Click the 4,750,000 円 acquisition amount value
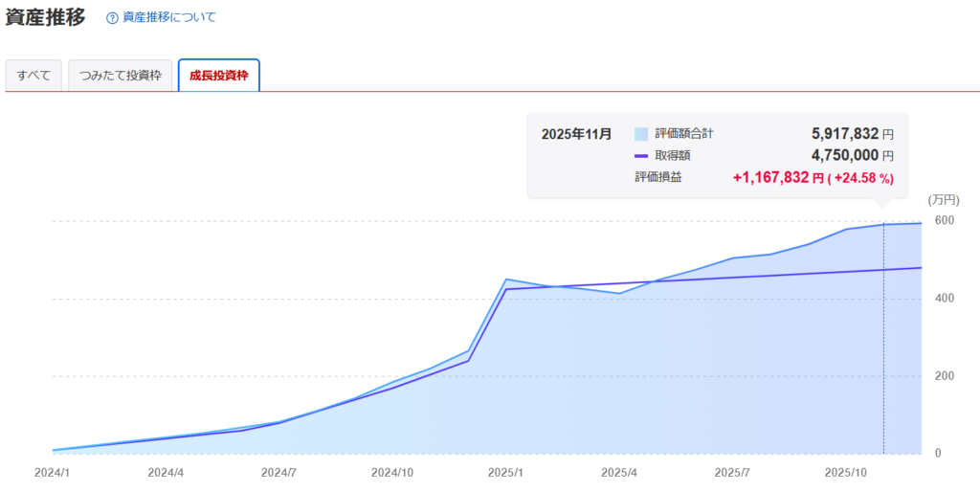 click(846, 155)
